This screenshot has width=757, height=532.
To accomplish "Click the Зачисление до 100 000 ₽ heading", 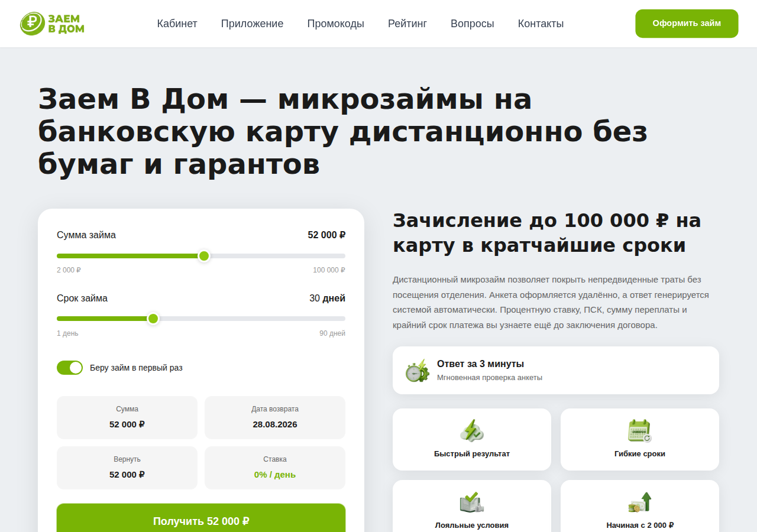I will tap(547, 232).
